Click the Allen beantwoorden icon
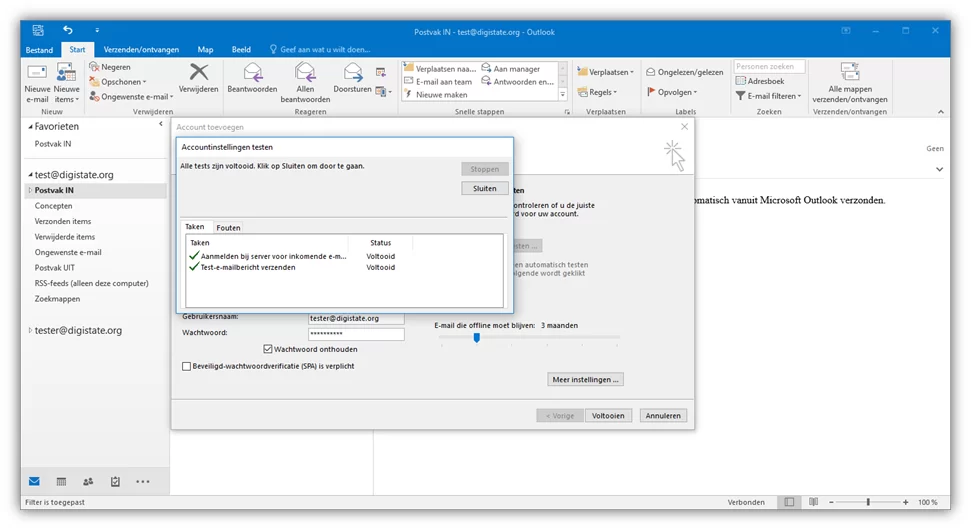This screenshot has height=530, width=971. [x=305, y=72]
